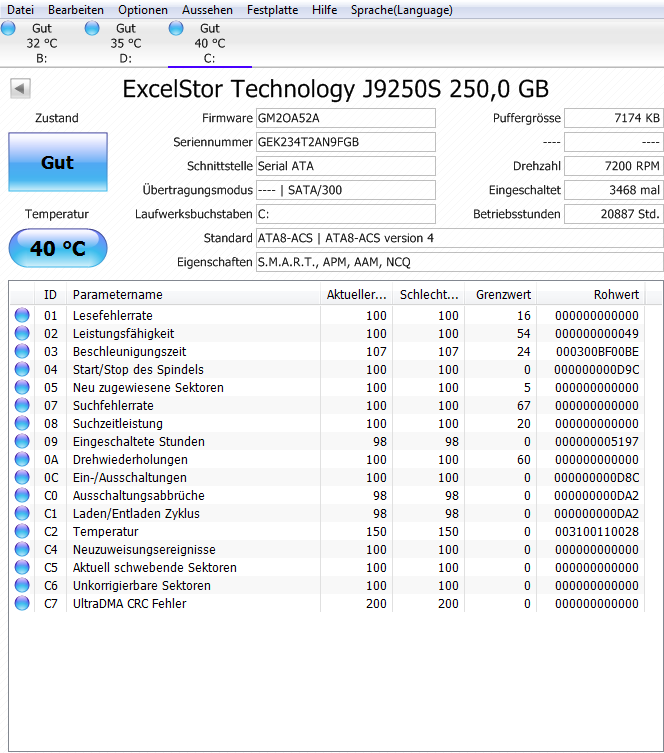Sort by the Grenzwert column header
Image resolution: width=664 pixels, height=753 pixels.
(501, 294)
